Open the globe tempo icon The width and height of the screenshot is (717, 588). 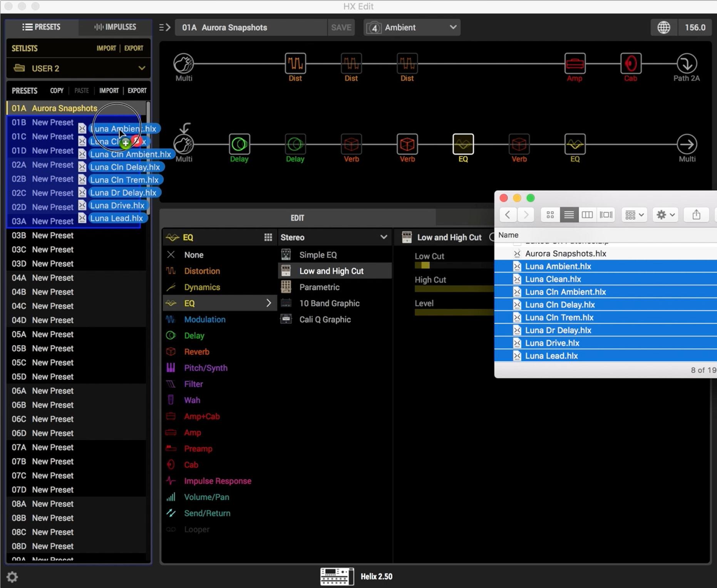[663, 27]
